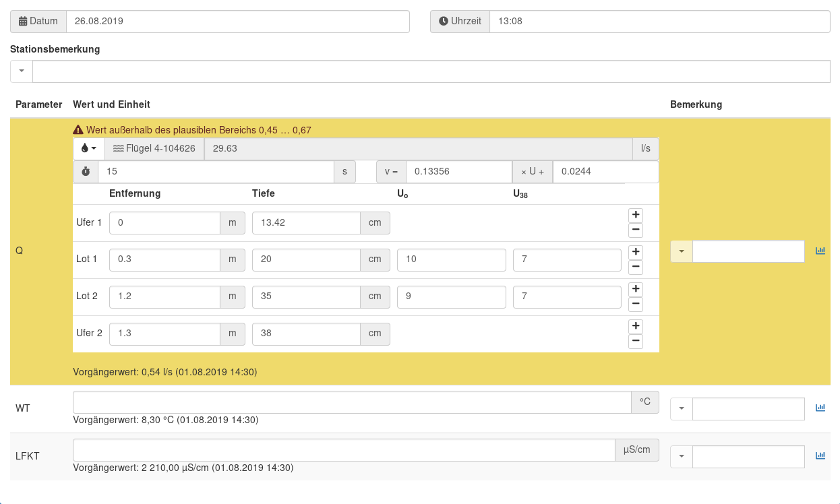
Task: Click the 'Wert und Einheit' header
Action: pyautogui.click(x=111, y=104)
